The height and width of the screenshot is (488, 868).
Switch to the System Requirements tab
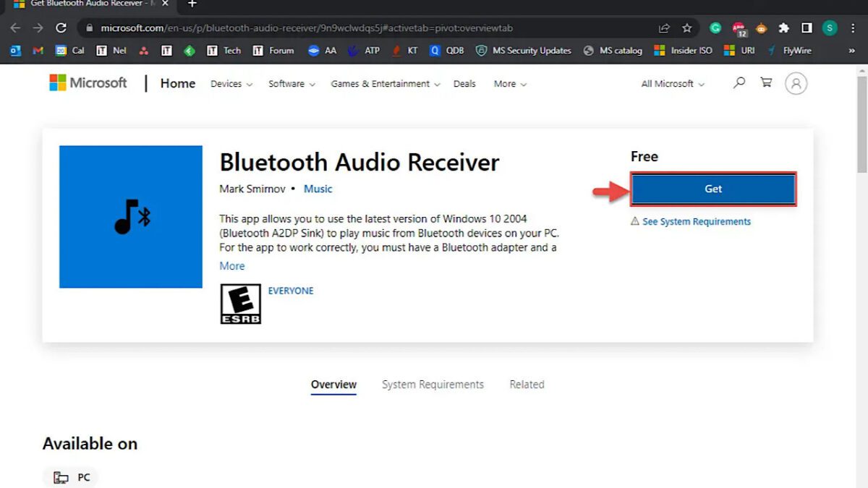[433, 385]
